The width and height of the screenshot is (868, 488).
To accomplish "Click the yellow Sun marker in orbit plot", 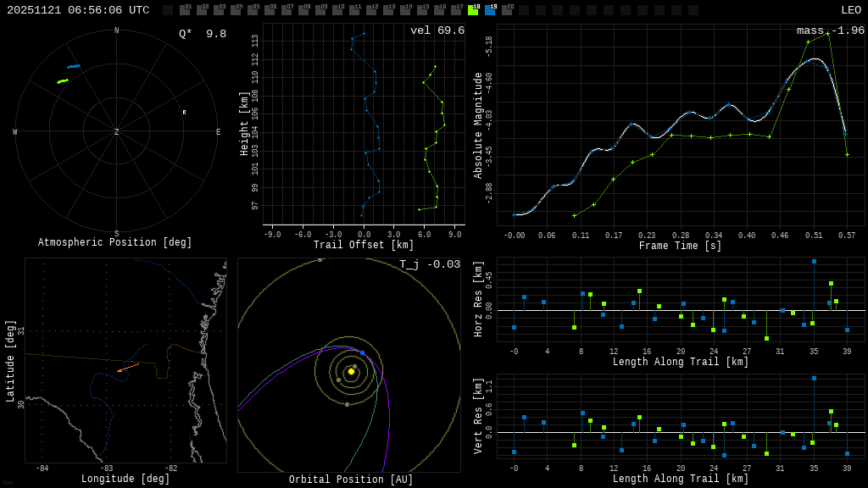I will 351,371.
